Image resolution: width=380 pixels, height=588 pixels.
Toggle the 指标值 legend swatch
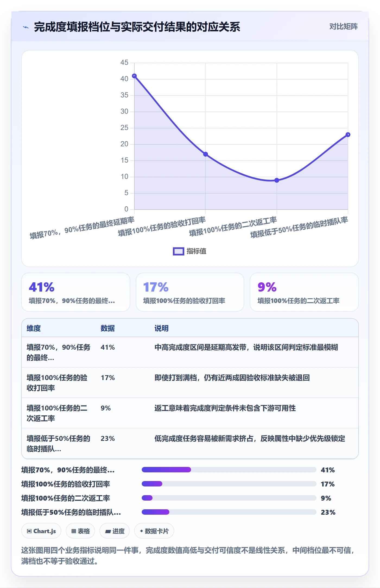coord(179,251)
